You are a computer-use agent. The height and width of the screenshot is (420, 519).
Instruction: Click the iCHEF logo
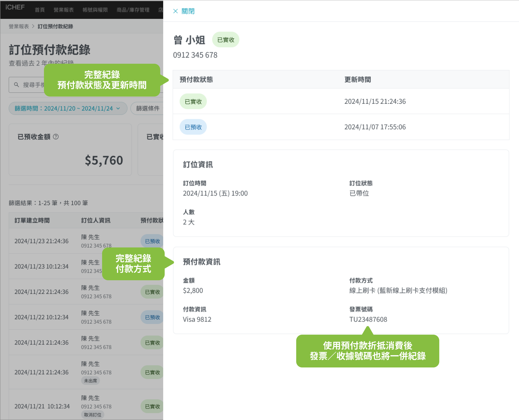pos(15,7)
